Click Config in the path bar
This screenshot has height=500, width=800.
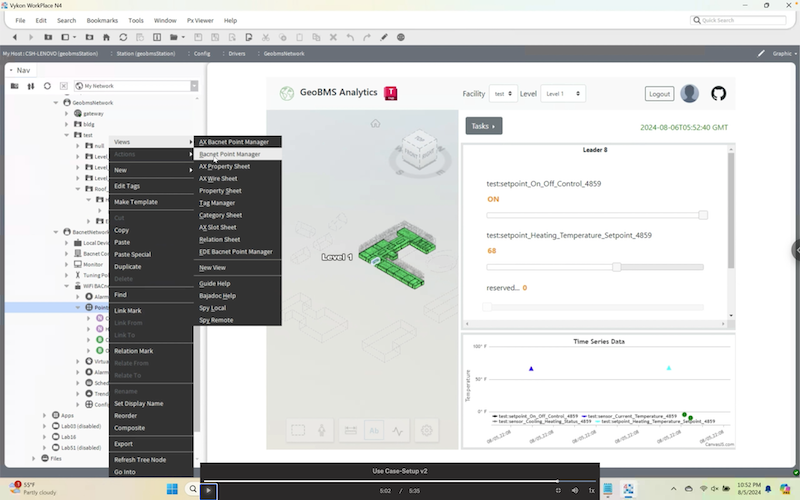(x=202, y=53)
